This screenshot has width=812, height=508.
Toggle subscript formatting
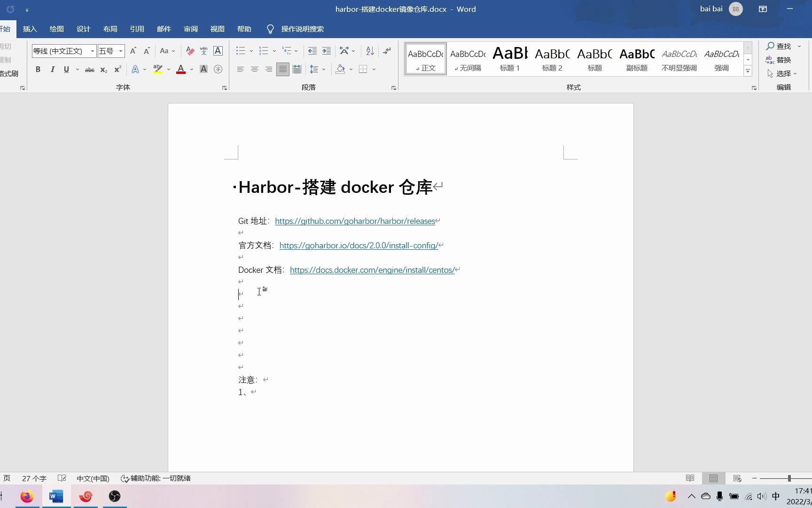coord(104,70)
